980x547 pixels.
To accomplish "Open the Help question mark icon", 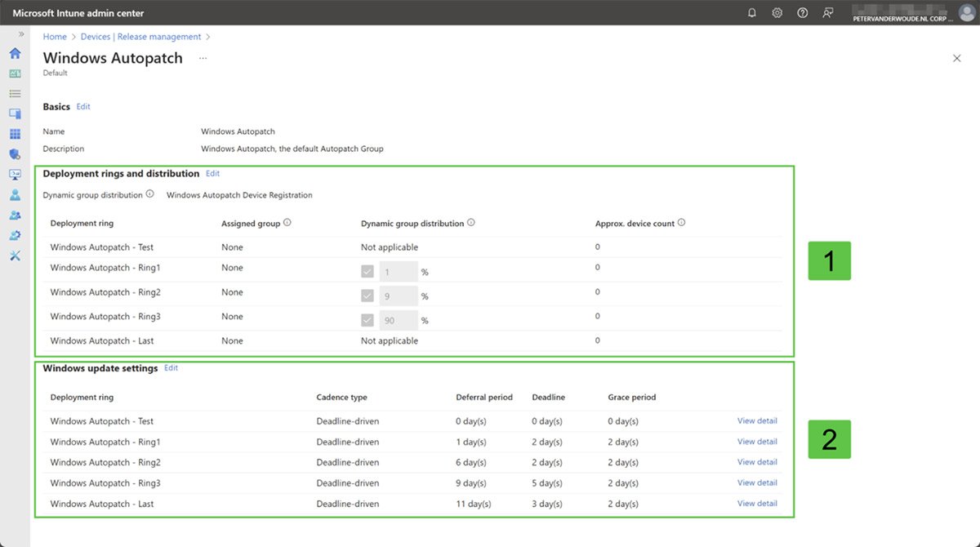I will (803, 13).
